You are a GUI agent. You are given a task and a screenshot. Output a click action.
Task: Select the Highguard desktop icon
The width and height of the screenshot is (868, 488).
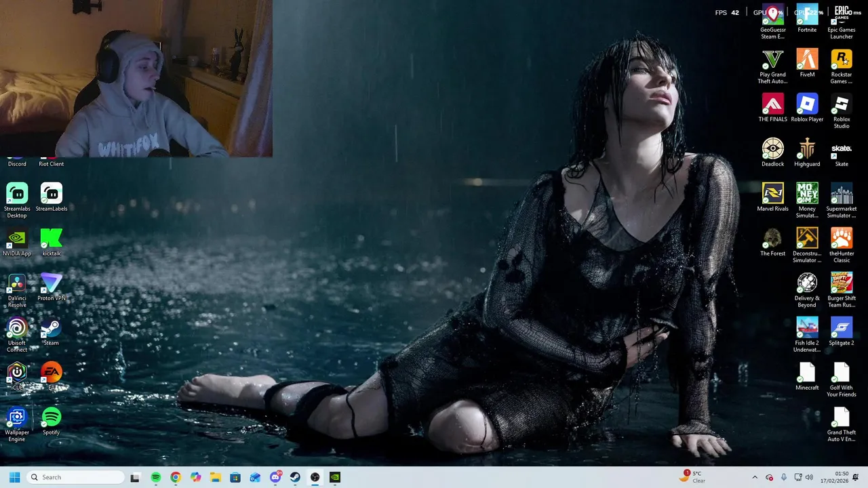pos(807,152)
